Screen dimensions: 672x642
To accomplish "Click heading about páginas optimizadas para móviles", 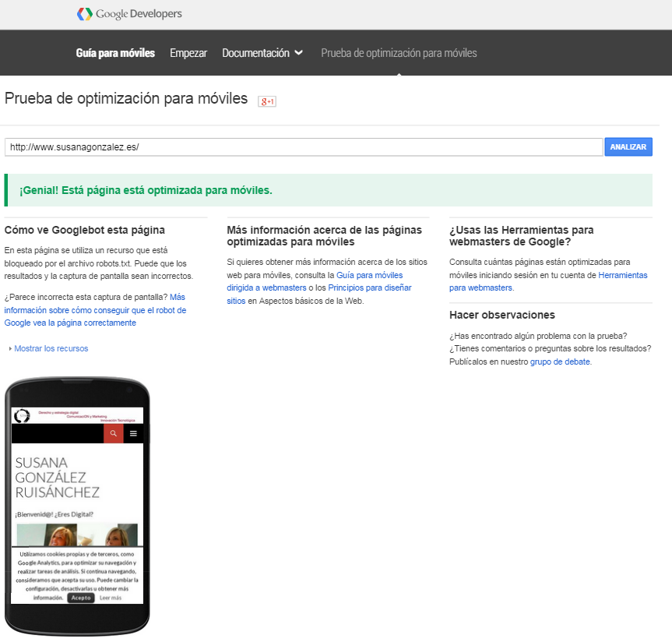I will coord(325,236).
